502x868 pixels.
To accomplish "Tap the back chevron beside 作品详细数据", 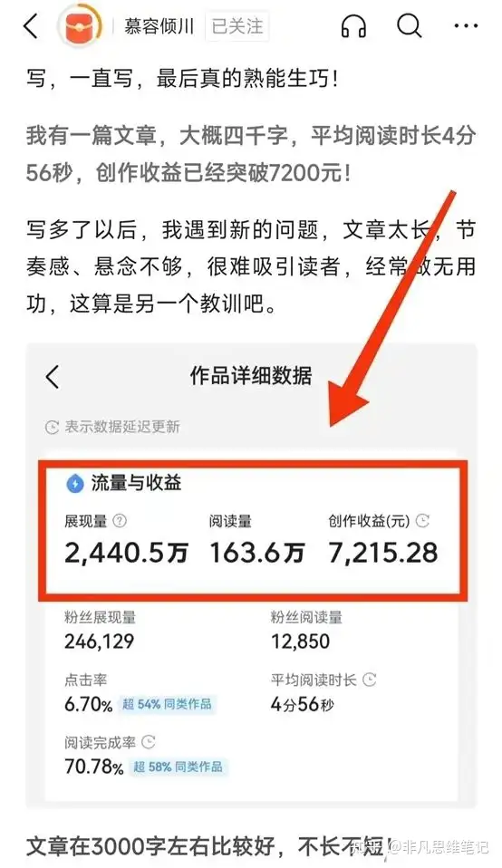I will pyautogui.click(x=52, y=376).
